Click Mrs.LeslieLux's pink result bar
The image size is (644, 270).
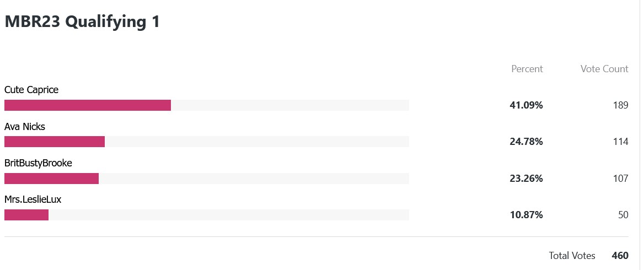click(26, 215)
